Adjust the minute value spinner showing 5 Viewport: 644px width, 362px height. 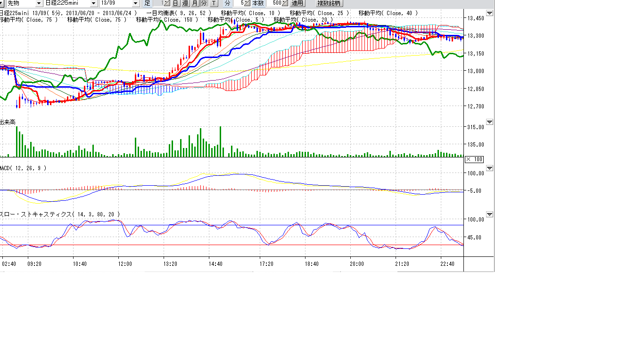[247, 3]
